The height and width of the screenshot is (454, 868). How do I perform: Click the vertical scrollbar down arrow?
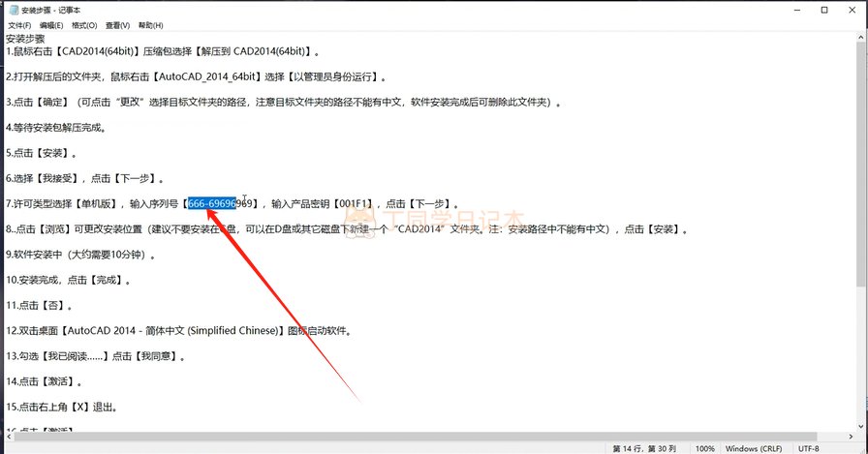(x=861, y=426)
